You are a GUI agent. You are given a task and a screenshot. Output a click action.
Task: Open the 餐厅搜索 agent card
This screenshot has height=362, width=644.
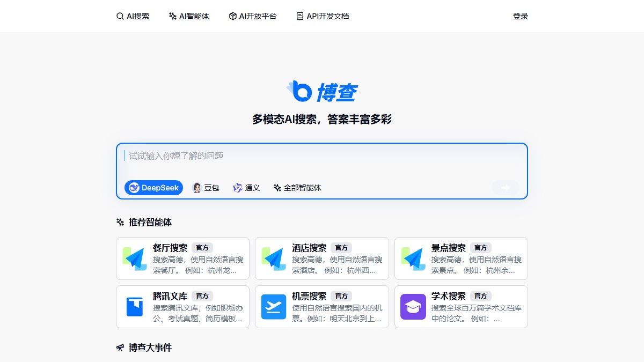click(183, 258)
